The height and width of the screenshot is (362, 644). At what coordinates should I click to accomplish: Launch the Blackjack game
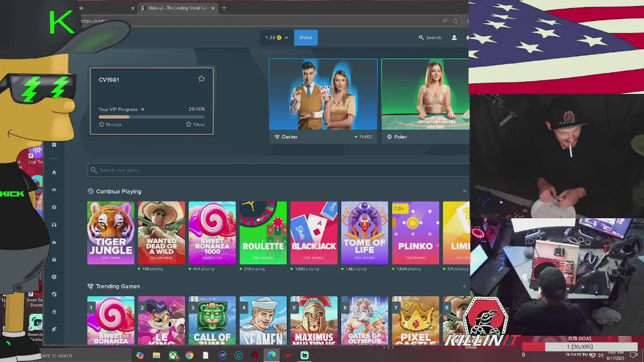point(314,233)
